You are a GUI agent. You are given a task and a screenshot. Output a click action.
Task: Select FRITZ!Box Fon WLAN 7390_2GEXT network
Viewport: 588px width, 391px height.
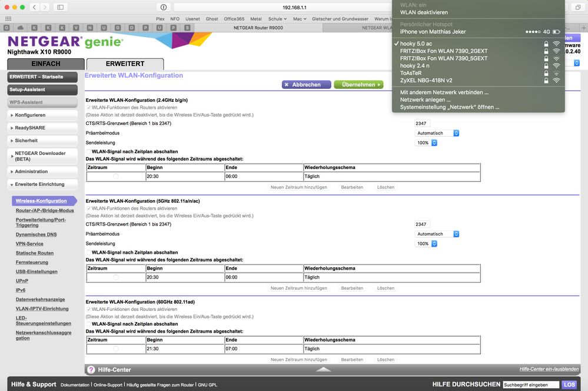[x=443, y=51]
